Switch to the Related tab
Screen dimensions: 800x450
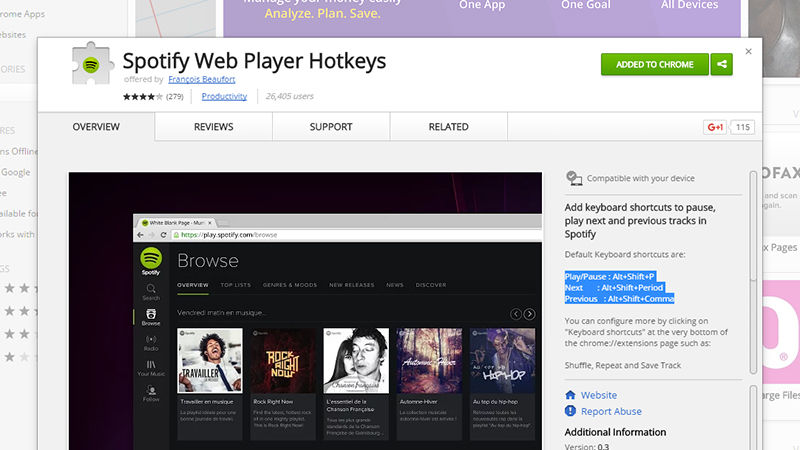click(448, 127)
